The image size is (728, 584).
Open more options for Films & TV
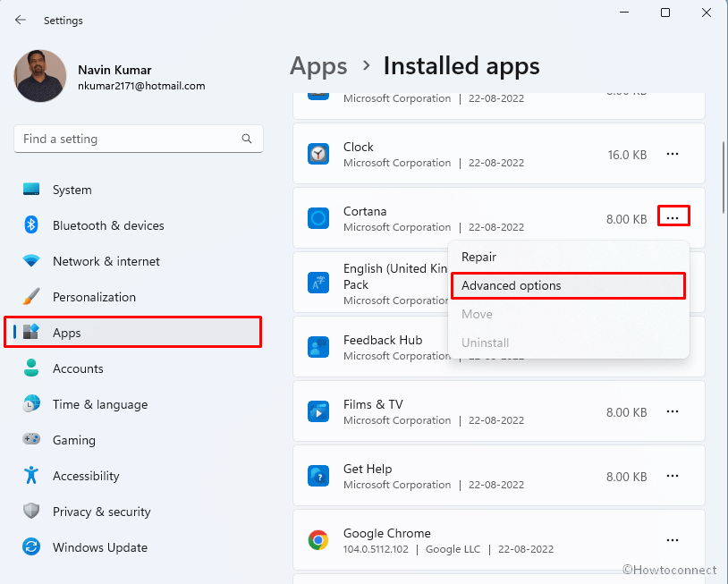(673, 411)
